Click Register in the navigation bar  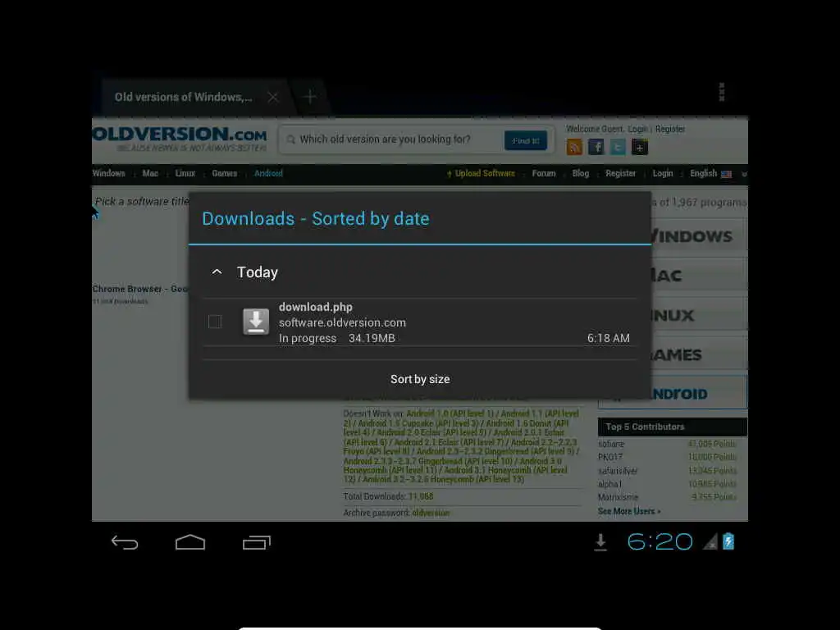620,173
